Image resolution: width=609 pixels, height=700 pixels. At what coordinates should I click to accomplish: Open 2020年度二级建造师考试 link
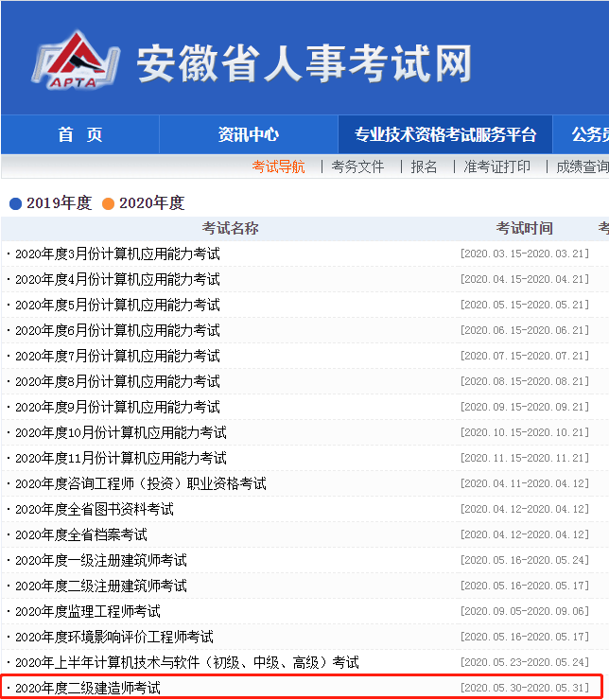point(87,688)
